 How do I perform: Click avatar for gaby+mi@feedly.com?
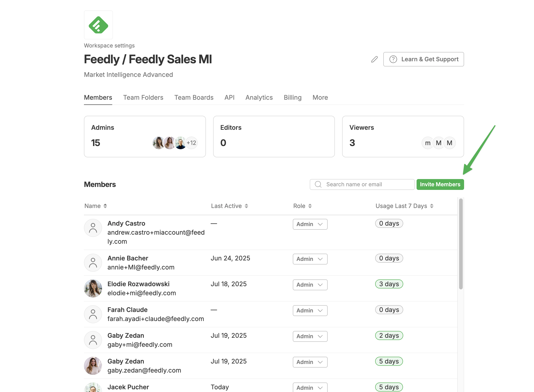click(x=93, y=340)
